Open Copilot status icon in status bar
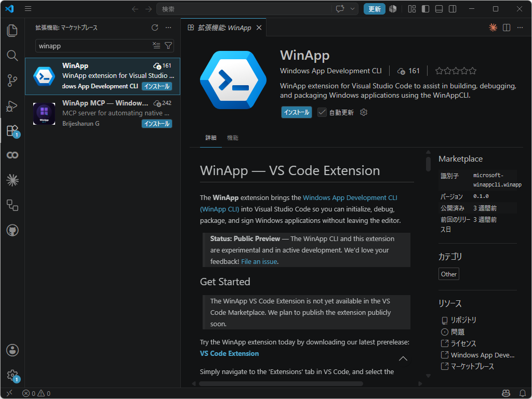The image size is (532, 399). [506, 394]
